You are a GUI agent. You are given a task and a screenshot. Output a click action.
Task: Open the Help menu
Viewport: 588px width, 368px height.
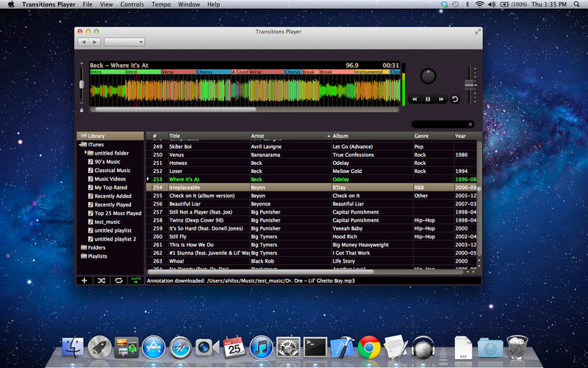(x=213, y=4)
